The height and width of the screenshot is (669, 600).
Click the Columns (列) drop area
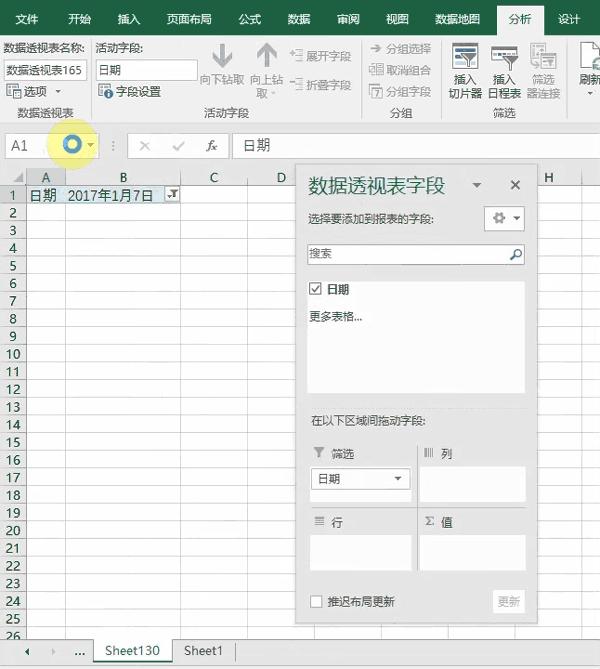[472, 484]
